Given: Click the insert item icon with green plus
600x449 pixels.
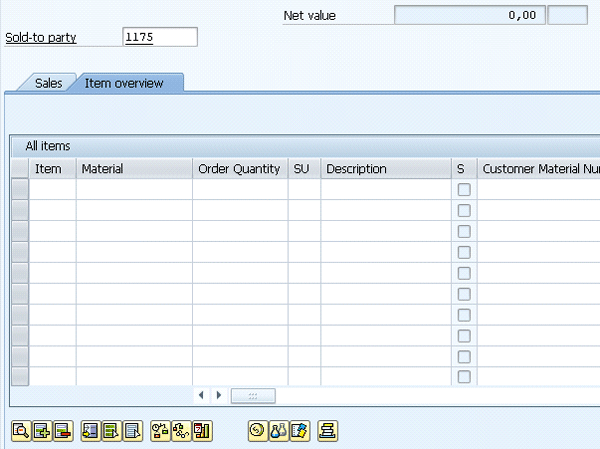Looking at the screenshot, I should pyautogui.click(x=41, y=431).
